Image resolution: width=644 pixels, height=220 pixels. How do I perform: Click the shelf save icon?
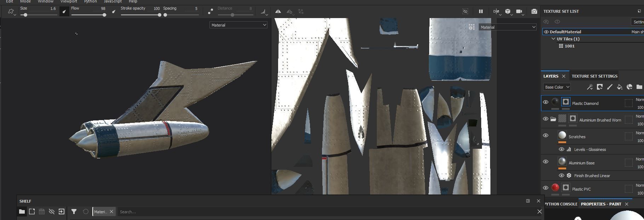[42, 211]
